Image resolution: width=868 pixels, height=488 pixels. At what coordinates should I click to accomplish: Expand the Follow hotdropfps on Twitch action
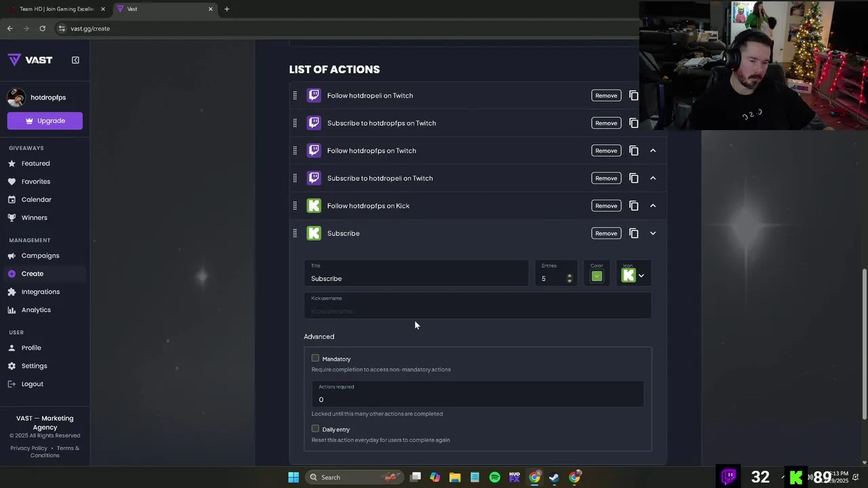[x=653, y=150]
